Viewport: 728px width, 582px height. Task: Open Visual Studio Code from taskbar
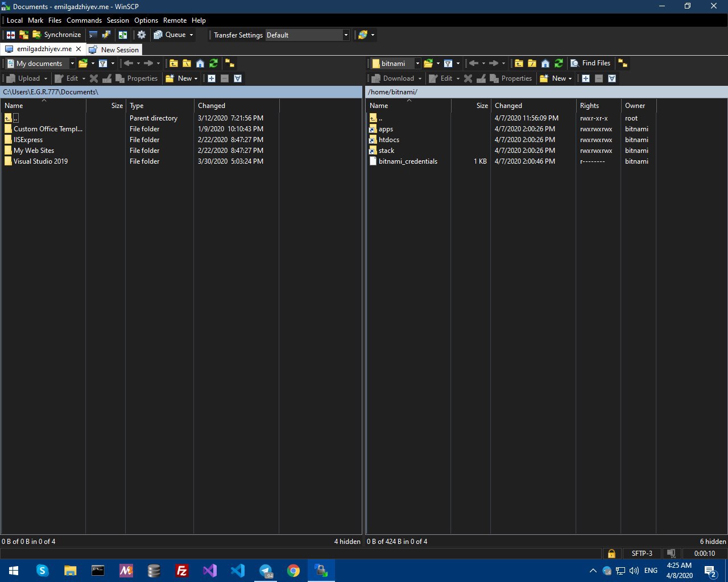tap(238, 571)
